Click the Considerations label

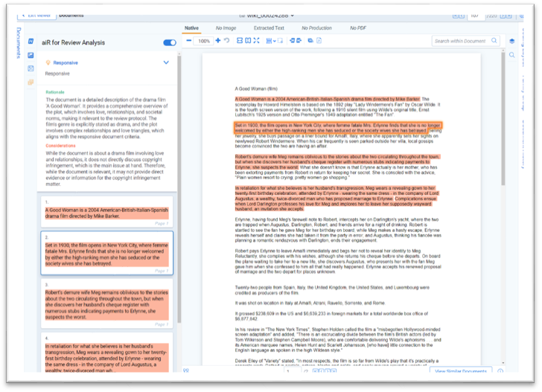60,146
